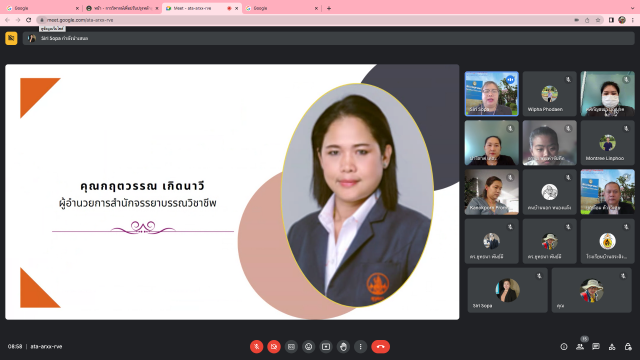This screenshot has height=360, width=640.
Task: View site information lock icon
Action: pyautogui.click(x=42, y=20)
